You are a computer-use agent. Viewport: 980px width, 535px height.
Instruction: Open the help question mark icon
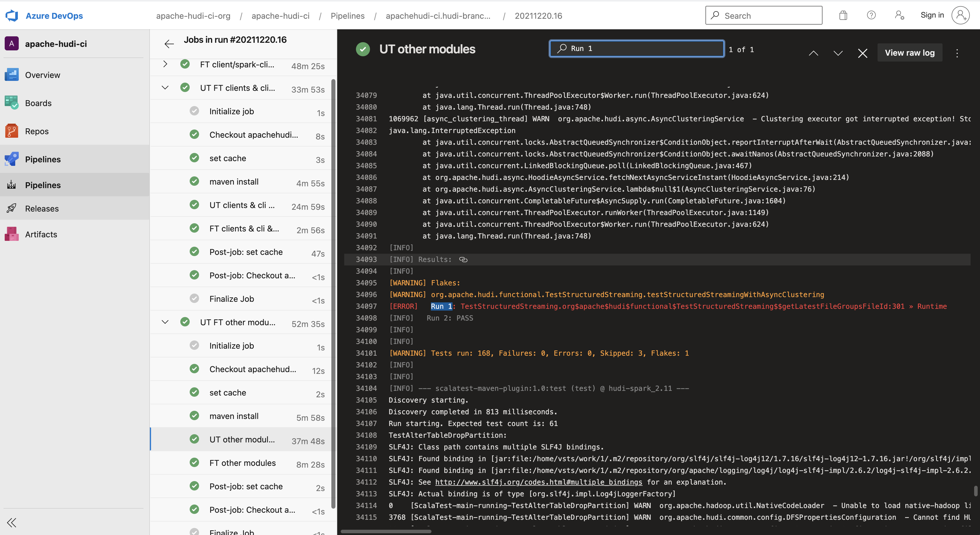(871, 15)
